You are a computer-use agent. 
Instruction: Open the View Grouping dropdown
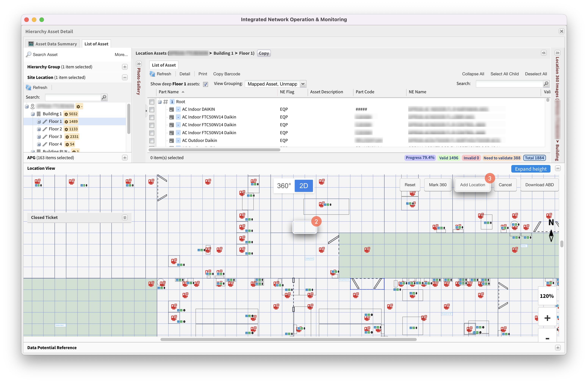(303, 84)
